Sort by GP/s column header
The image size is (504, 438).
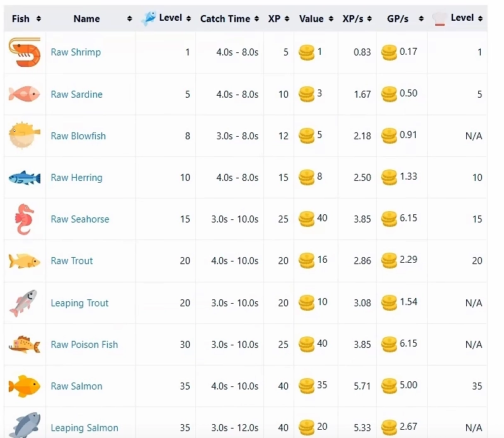click(401, 19)
